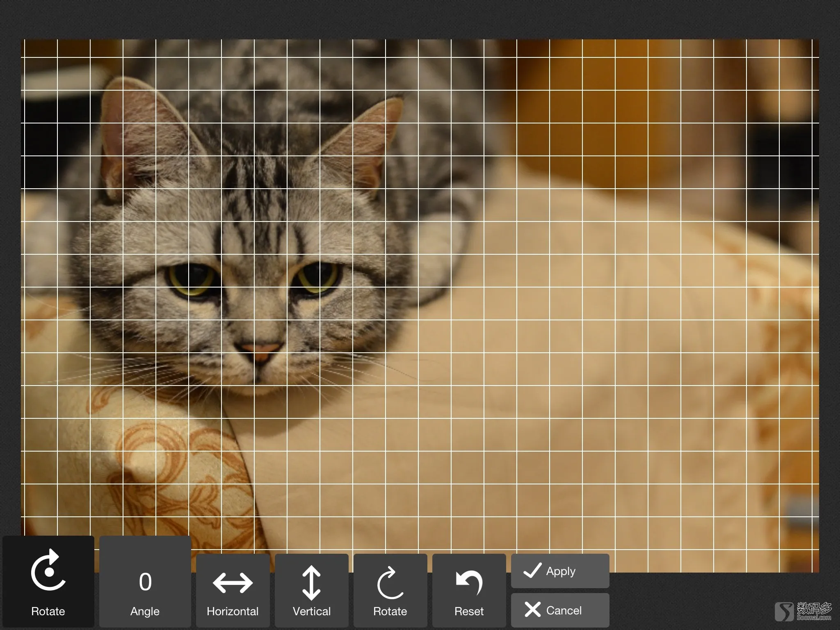Image resolution: width=840 pixels, height=630 pixels.
Task: Open the Angle value field showing 0
Action: (x=145, y=582)
